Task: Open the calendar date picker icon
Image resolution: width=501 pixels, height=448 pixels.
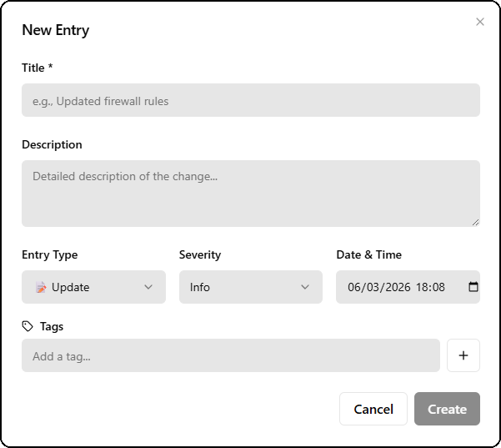Action: coord(473,287)
